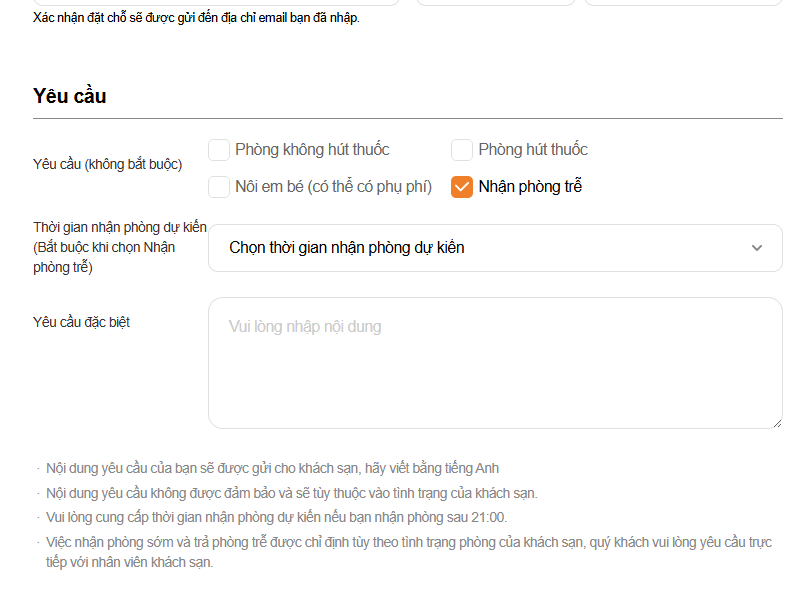Image resolution: width=794 pixels, height=598 pixels.
Task: Click the bold "Yêu cầu" section heading
Action: (x=70, y=96)
